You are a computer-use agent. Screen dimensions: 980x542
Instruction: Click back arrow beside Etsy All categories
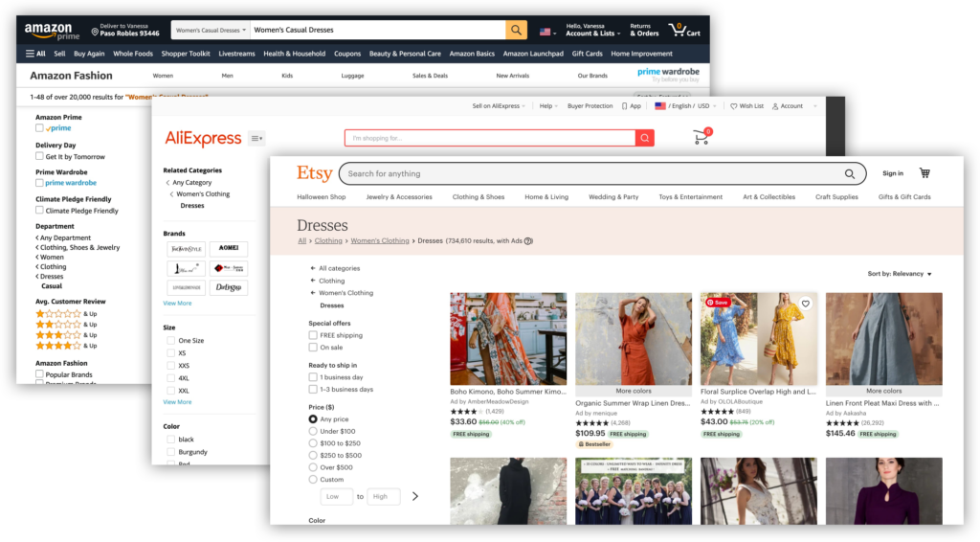(x=313, y=268)
